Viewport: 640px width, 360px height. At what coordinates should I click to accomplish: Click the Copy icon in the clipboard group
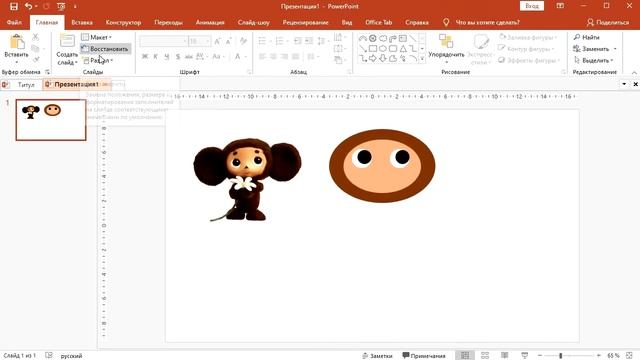point(36,49)
